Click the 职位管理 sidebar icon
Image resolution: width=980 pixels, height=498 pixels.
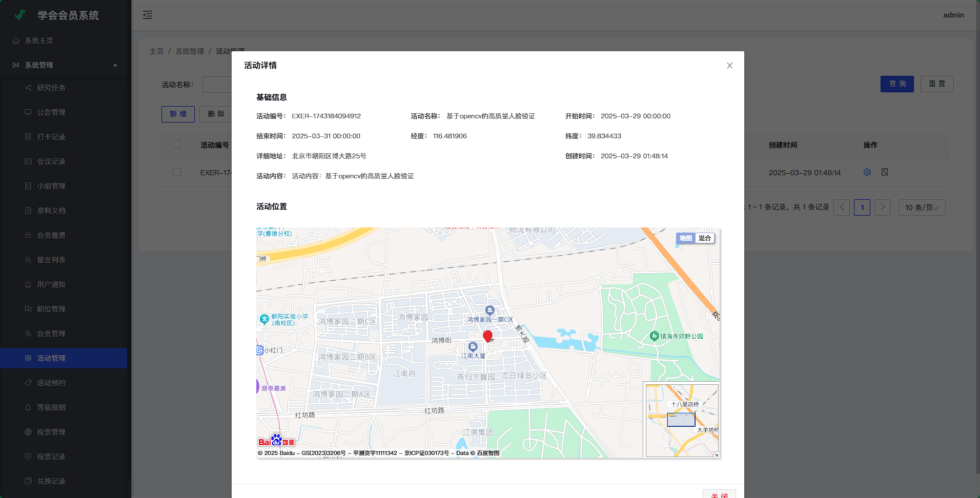click(28, 309)
